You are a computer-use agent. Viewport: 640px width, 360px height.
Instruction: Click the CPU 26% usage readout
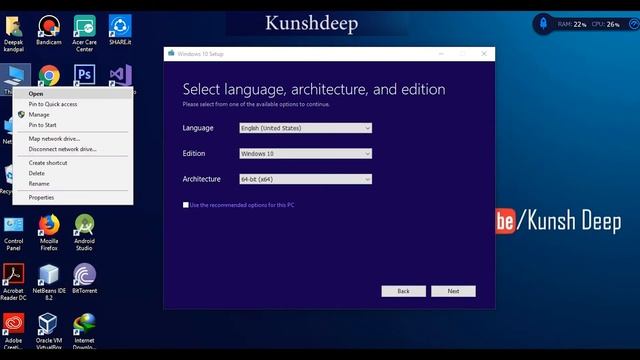(606, 24)
